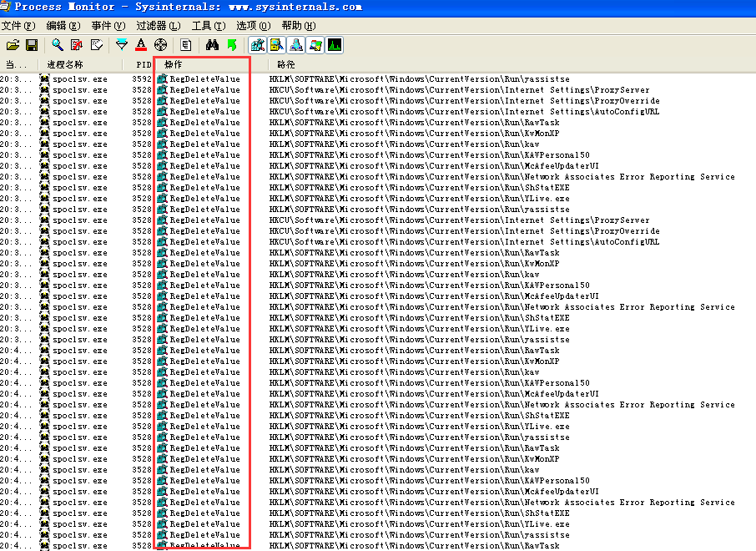Click the Open log file icon
The width and height of the screenshot is (756, 551).
tap(13, 44)
